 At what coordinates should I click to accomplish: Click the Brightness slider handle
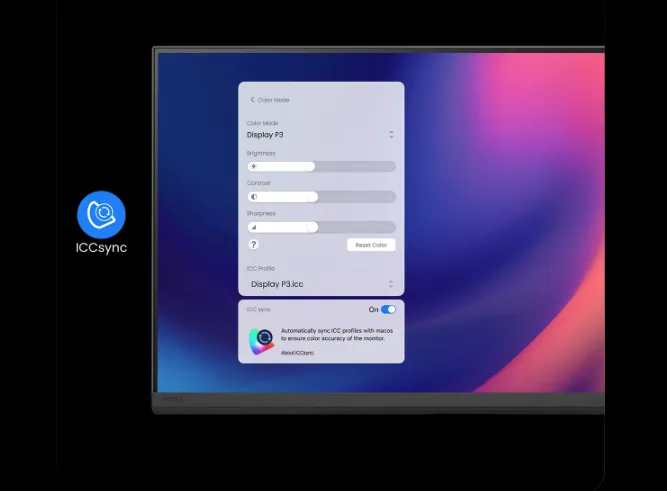coord(309,166)
